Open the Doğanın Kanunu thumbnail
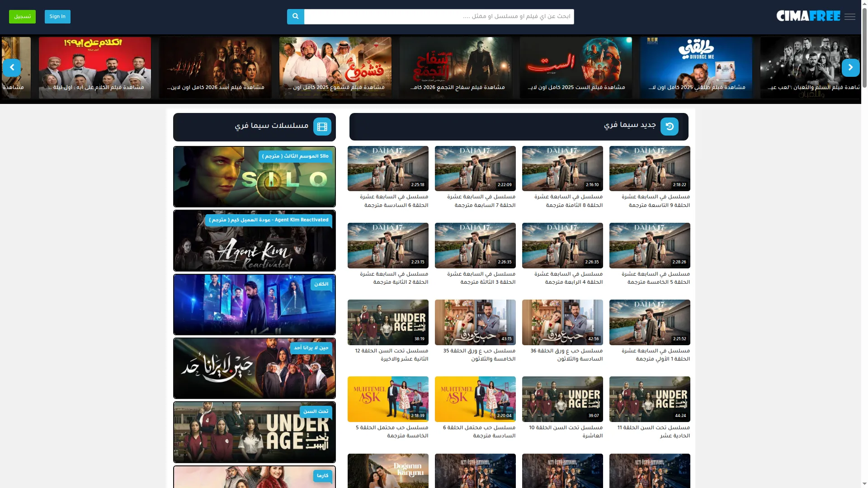Screen dimensions: 868x488 point(388,471)
